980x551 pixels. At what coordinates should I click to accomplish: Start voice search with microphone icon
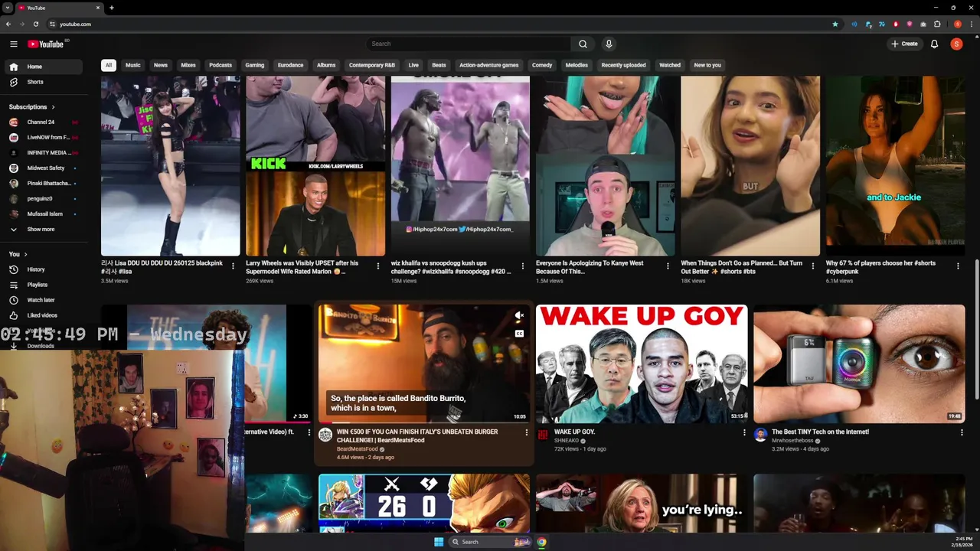[x=609, y=44]
